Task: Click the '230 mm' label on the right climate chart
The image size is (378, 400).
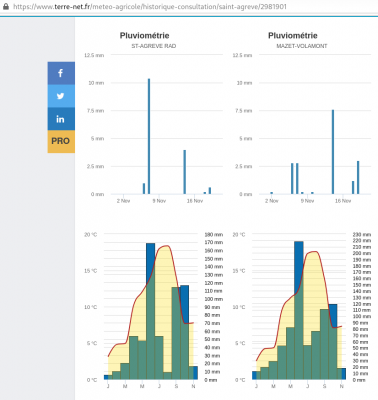Action: click(362, 235)
